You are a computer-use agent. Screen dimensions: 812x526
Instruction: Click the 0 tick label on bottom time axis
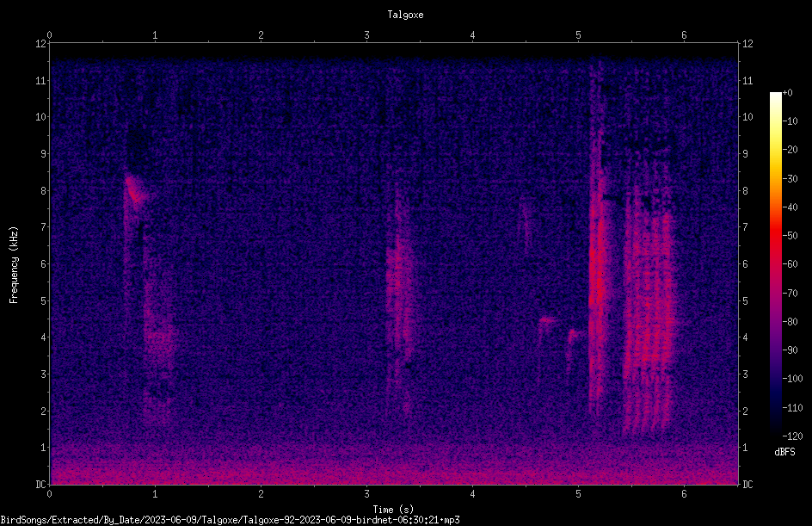49,494
